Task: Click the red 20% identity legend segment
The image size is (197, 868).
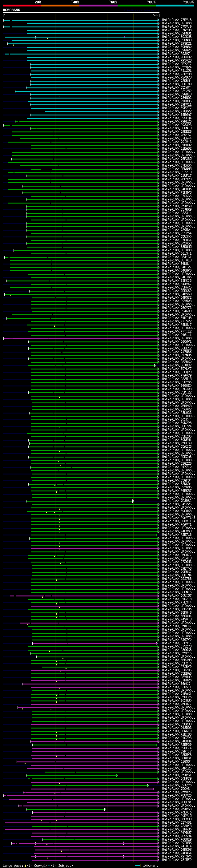Action: pyautogui.click(x=22, y=6)
